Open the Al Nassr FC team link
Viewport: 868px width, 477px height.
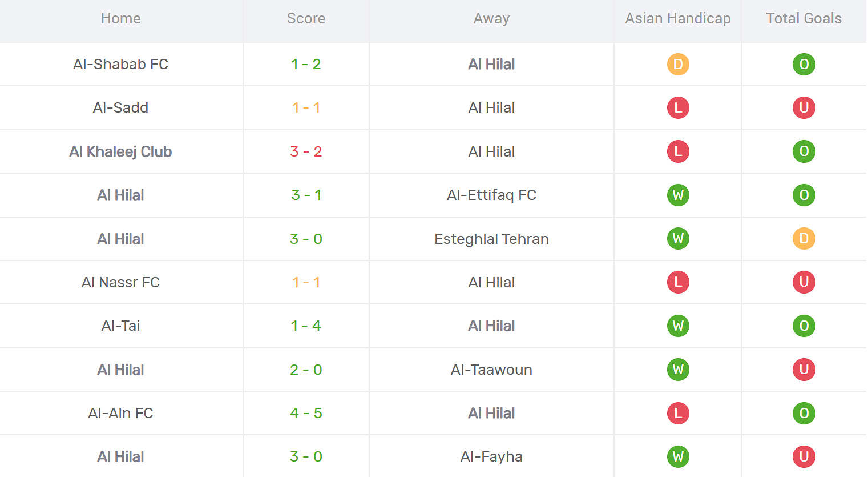[x=120, y=282]
